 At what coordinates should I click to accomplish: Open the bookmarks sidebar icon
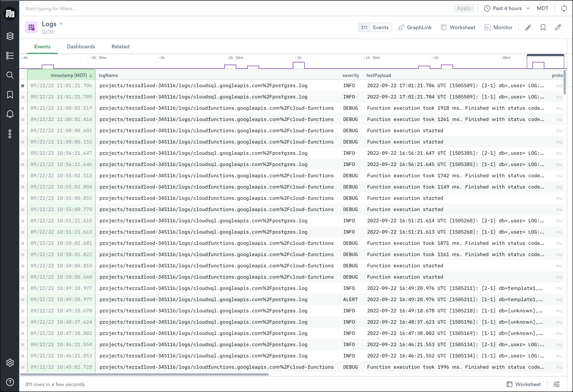(10, 95)
